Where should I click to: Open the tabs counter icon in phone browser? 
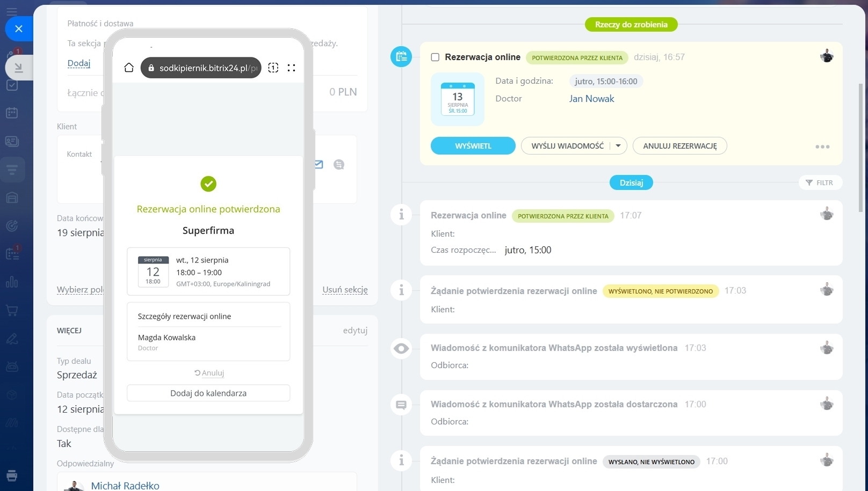[273, 68]
